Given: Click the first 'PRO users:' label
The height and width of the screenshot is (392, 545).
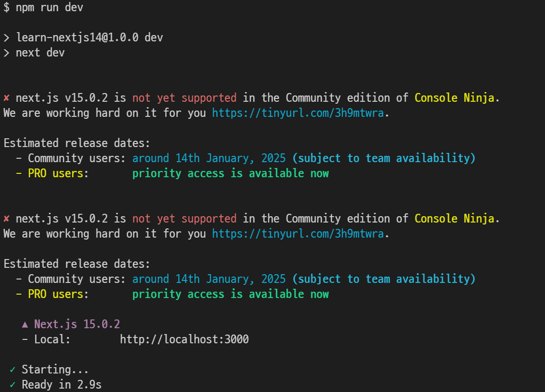Looking at the screenshot, I should click(58, 173).
